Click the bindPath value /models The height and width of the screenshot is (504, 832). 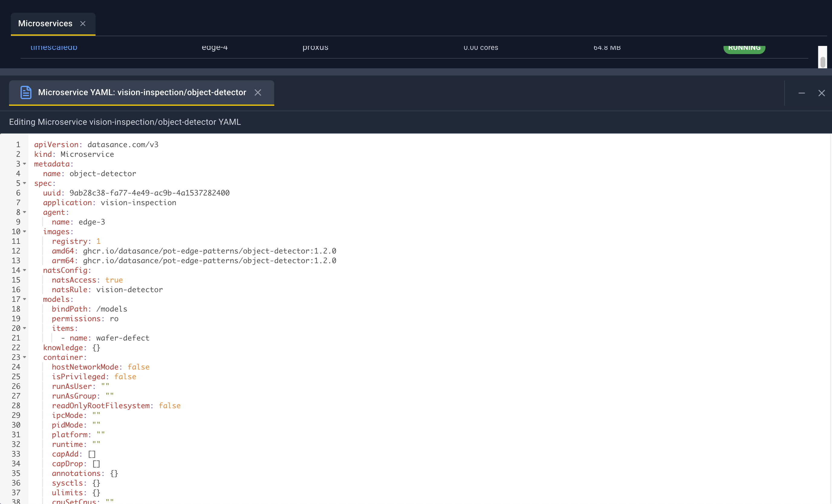(112, 309)
